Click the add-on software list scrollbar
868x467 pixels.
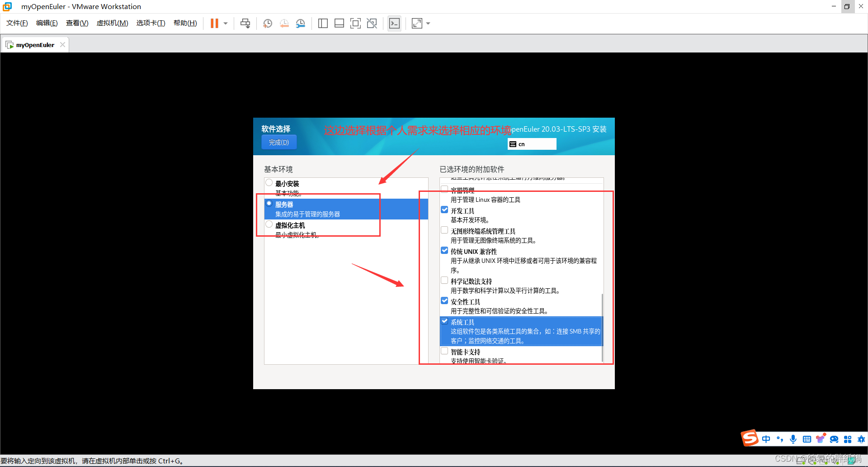click(602, 328)
